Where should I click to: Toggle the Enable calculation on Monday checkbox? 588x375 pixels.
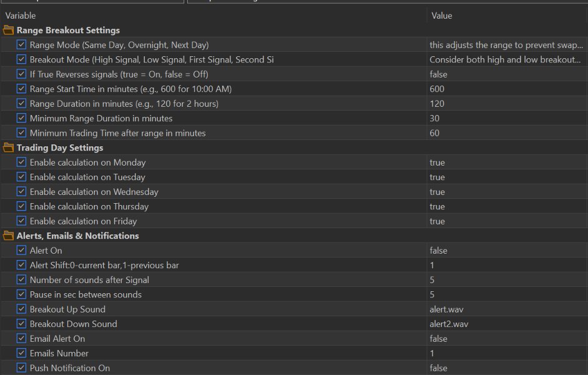pos(22,162)
